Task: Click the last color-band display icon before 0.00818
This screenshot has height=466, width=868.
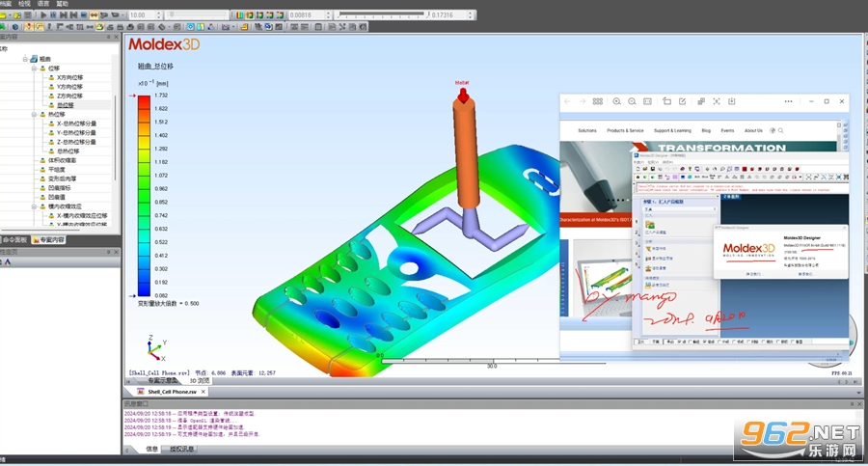Action: [280, 15]
